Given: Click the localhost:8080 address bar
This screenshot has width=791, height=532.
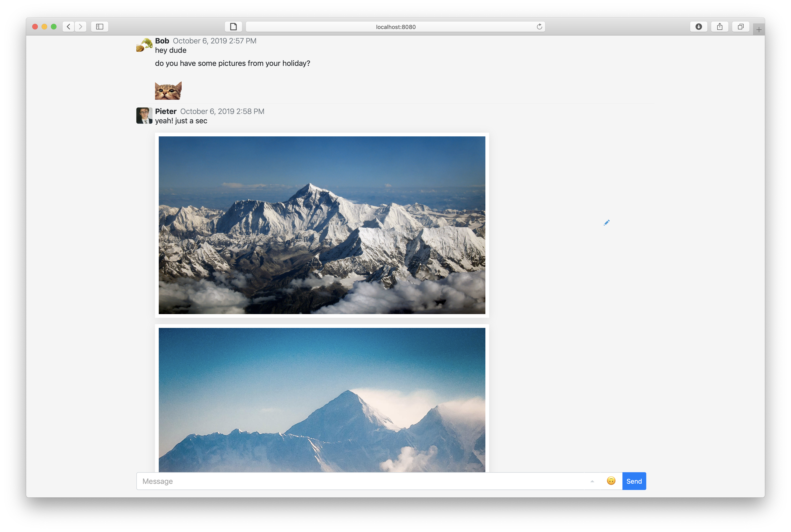Looking at the screenshot, I should coord(395,27).
